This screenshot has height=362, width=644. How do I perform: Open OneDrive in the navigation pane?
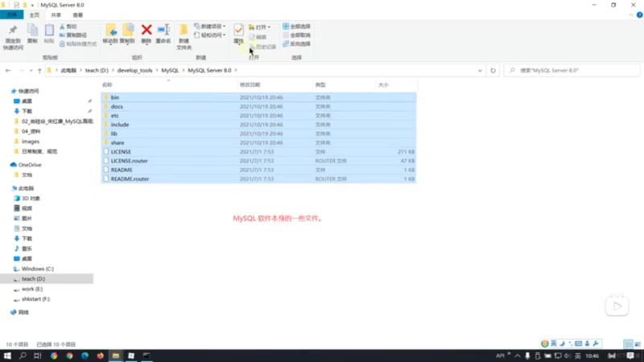(26, 165)
